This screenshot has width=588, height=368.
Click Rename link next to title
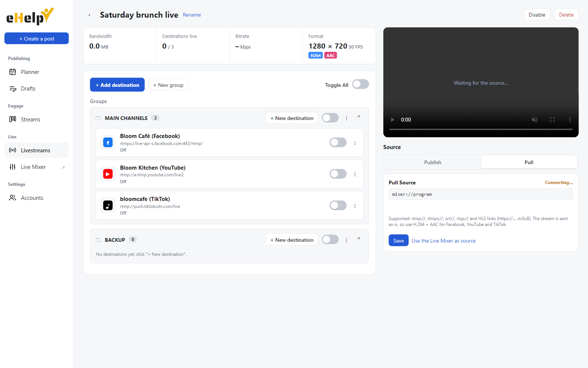[192, 15]
